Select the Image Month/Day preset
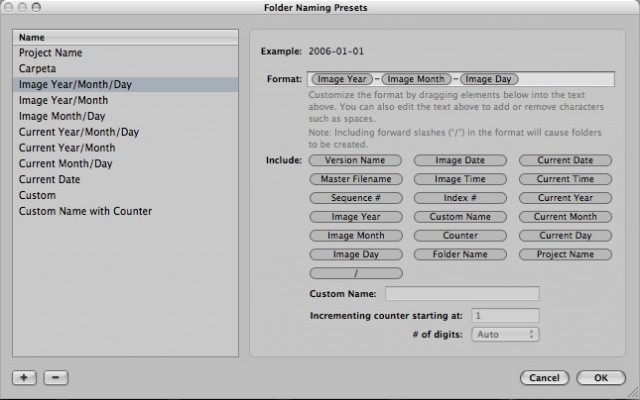The height and width of the screenshot is (400, 640). [125, 116]
